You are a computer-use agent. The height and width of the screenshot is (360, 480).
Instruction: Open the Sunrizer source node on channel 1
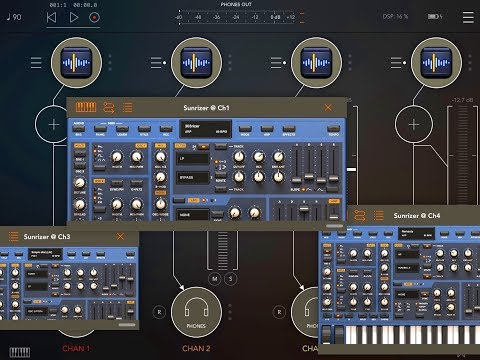[76, 63]
